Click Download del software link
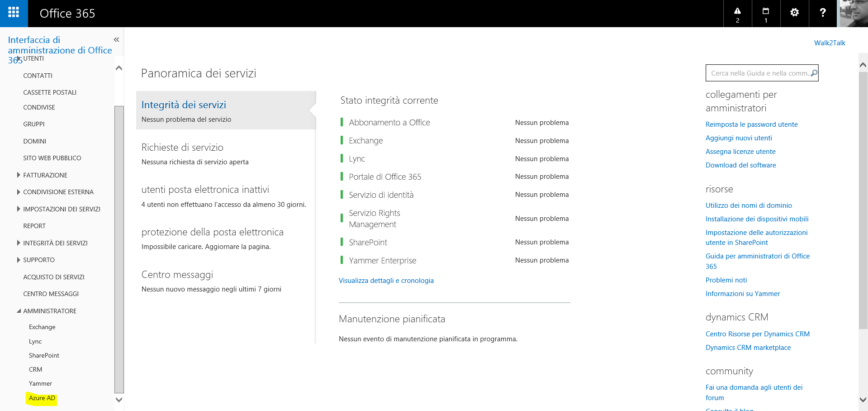This screenshot has height=411, width=868. tap(741, 165)
